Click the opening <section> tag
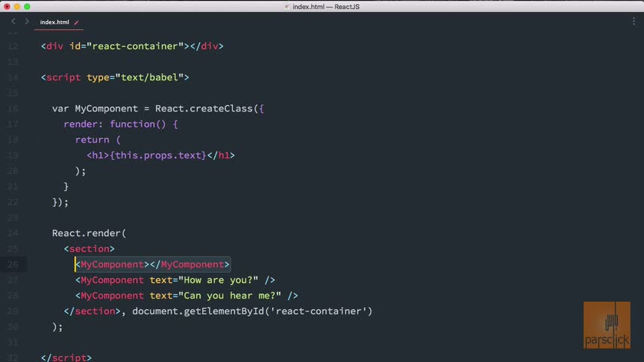644x362 pixels. tap(89, 249)
